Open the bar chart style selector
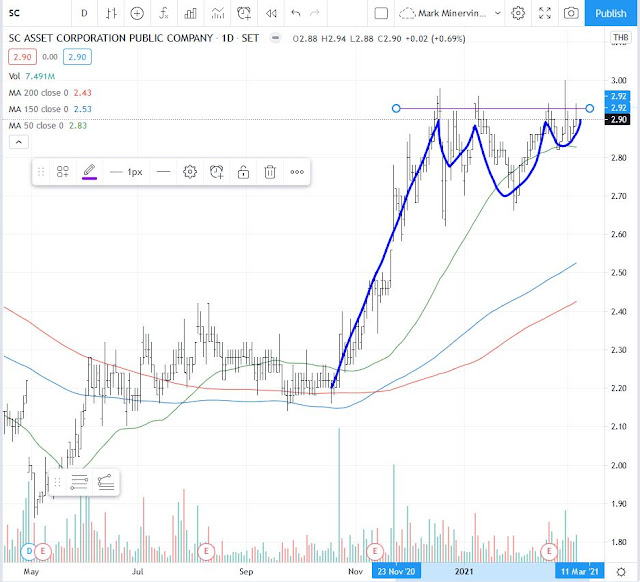This screenshot has height=582, width=640. [x=111, y=13]
